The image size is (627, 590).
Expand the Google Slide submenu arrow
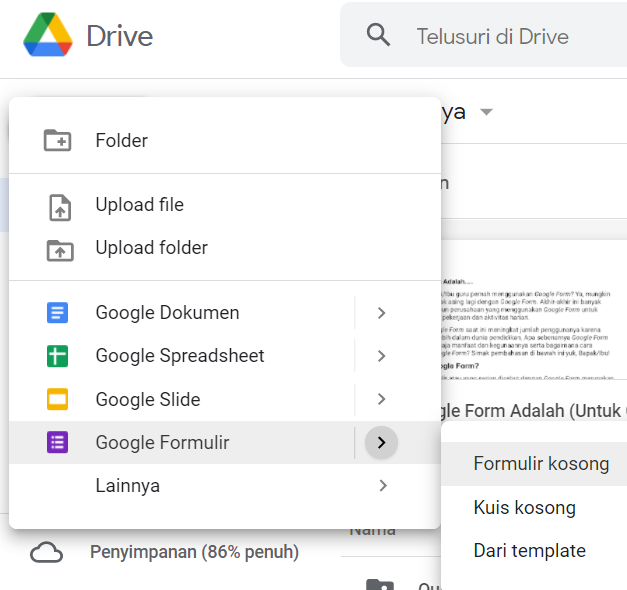pyautogui.click(x=381, y=400)
